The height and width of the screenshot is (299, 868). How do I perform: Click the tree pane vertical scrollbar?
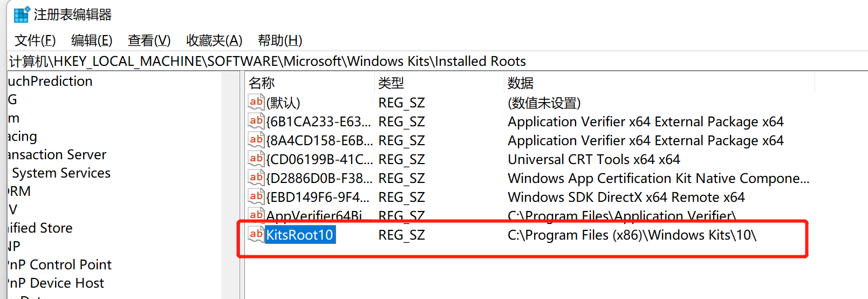230,185
